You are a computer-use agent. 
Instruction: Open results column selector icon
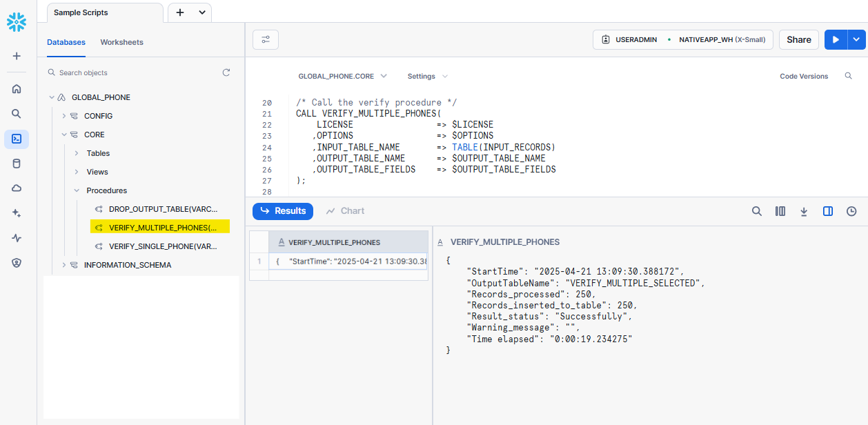click(780, 211)
